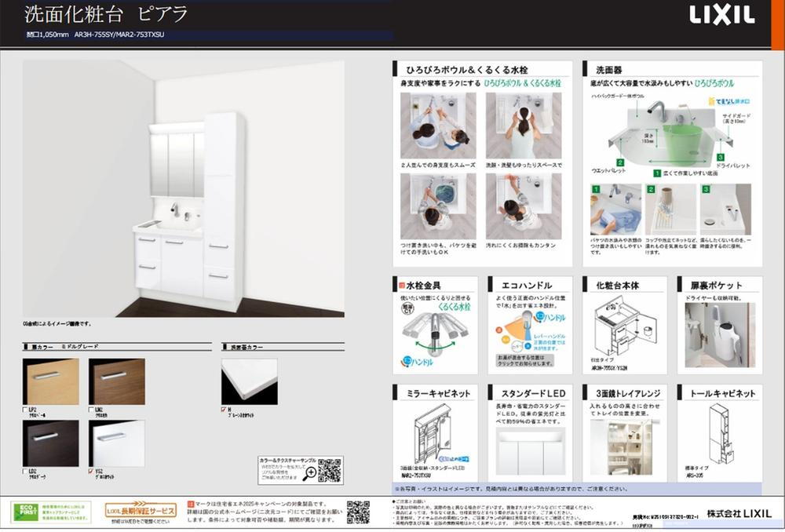Toggle the YS2 white door color checkbox
Screen dimensions: 785x532
point(91,471)
